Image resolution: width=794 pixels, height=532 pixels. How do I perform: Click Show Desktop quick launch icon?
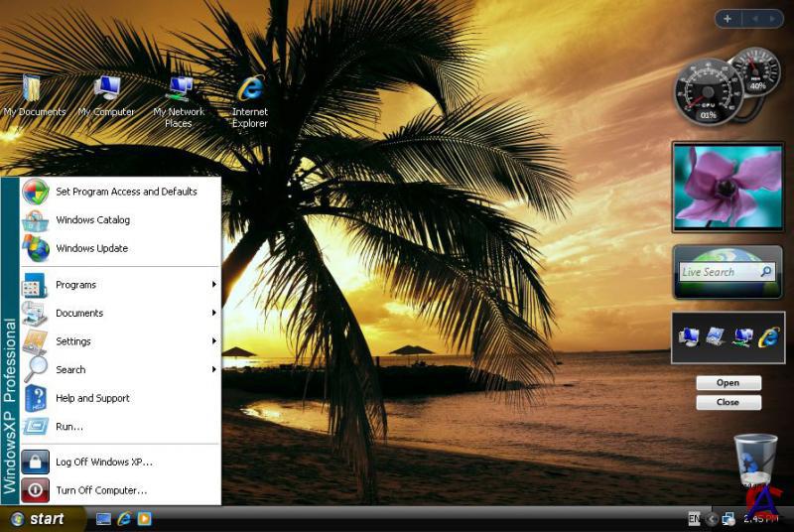pos(103,518)
